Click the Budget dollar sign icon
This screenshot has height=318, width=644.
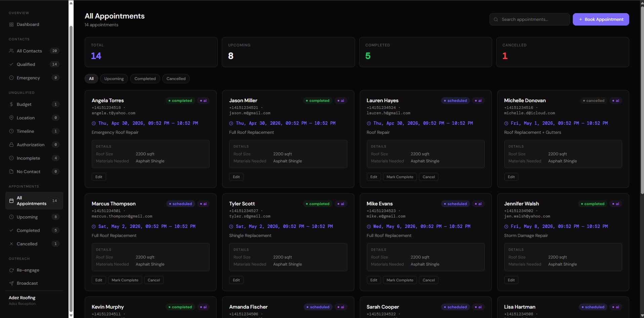[x=11, y=104]
